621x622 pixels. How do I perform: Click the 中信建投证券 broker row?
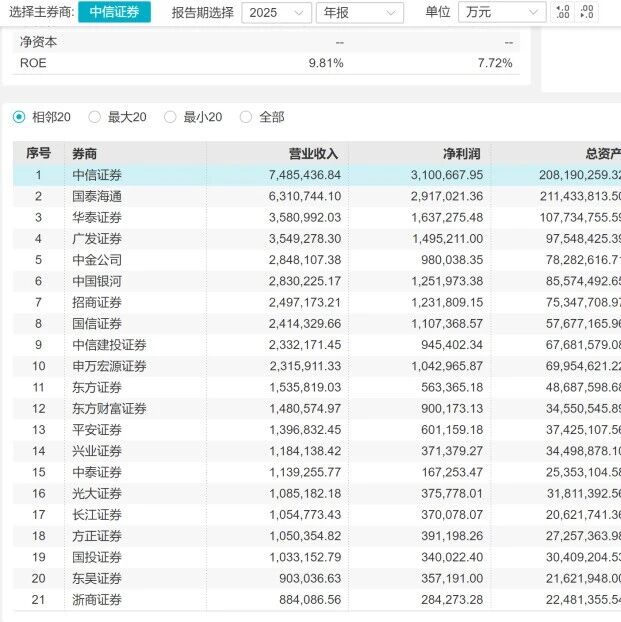click(317, 345)
